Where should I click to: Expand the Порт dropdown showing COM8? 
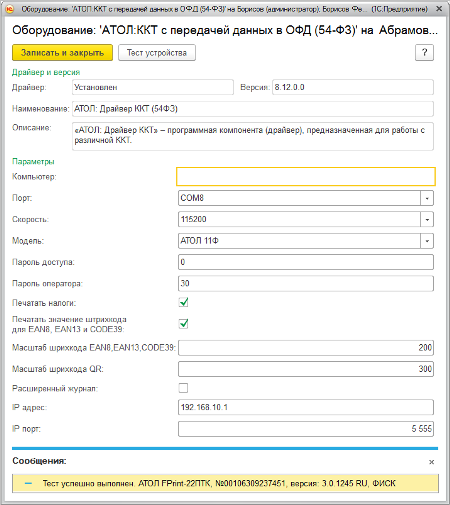point(427,198)
